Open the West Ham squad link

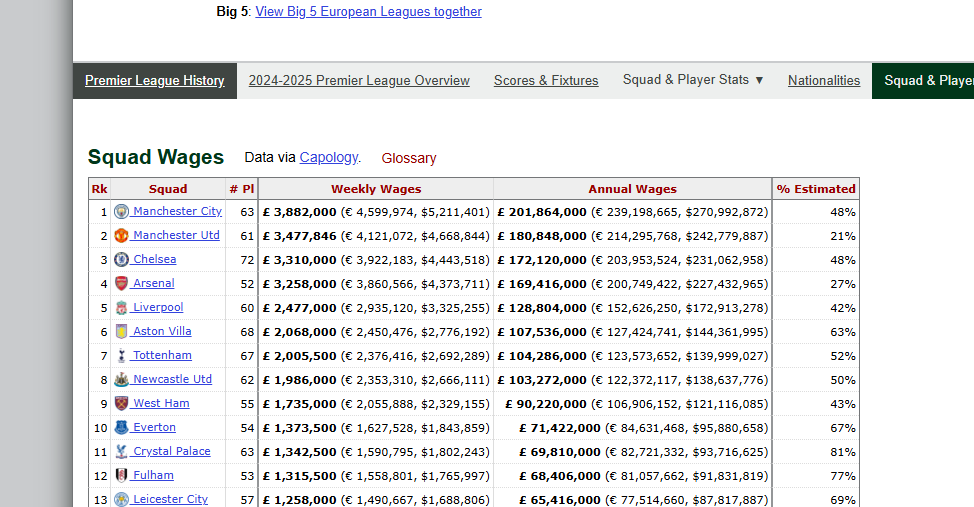click(161, 403)
